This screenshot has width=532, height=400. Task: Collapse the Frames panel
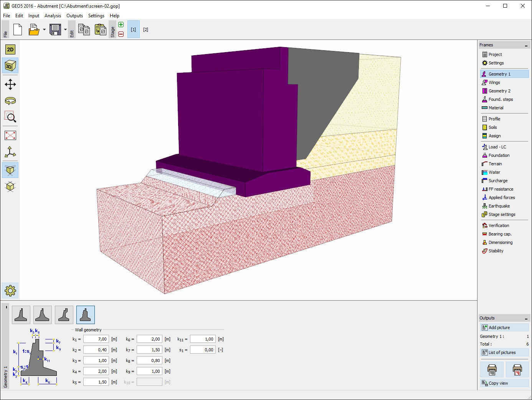[526, 45]
